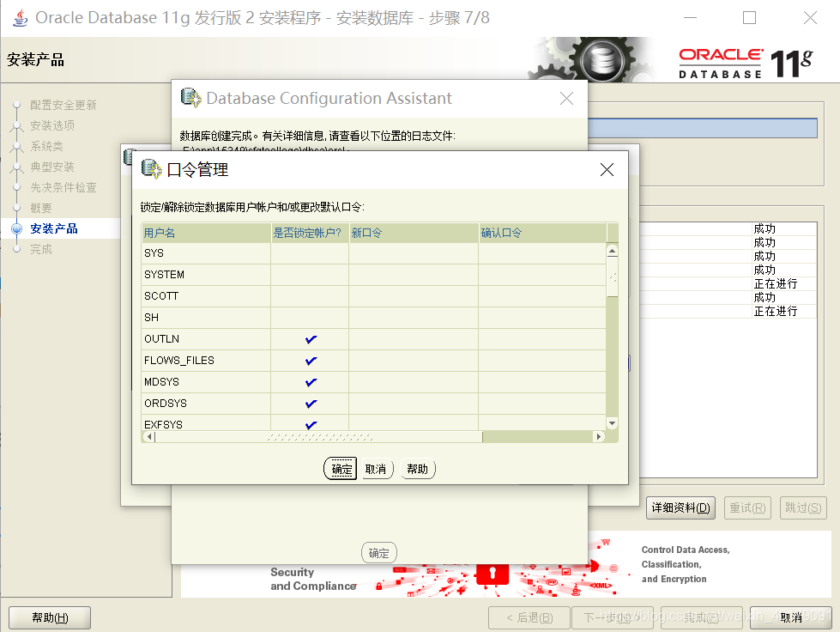Click the horizontal scroll right arrow

(x=599, y=437)
